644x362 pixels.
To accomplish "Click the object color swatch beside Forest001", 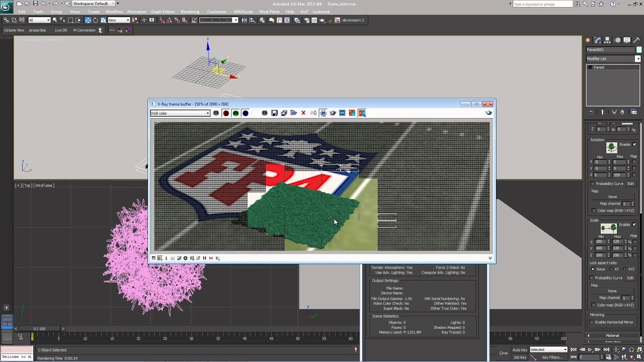I will click(639, 50).
